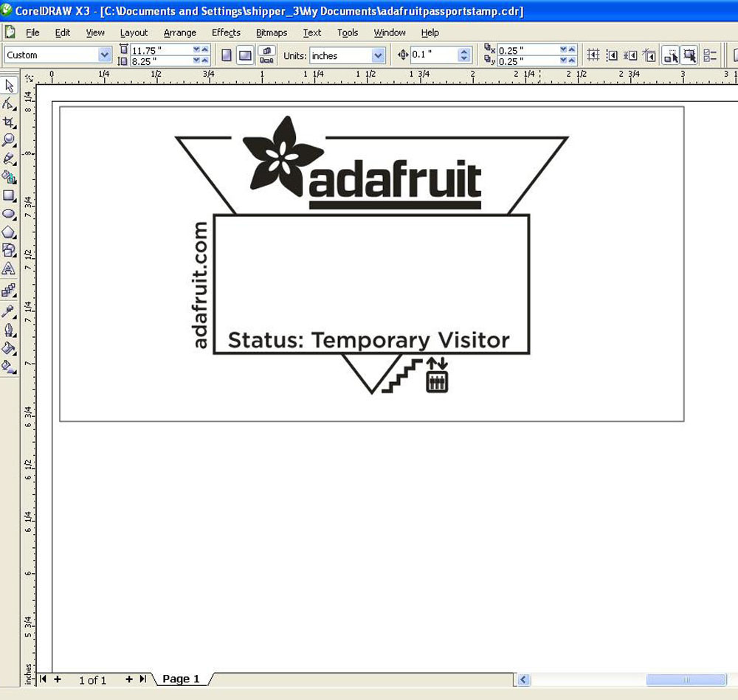Switch to the Page 1 tab

coord(181,679)
